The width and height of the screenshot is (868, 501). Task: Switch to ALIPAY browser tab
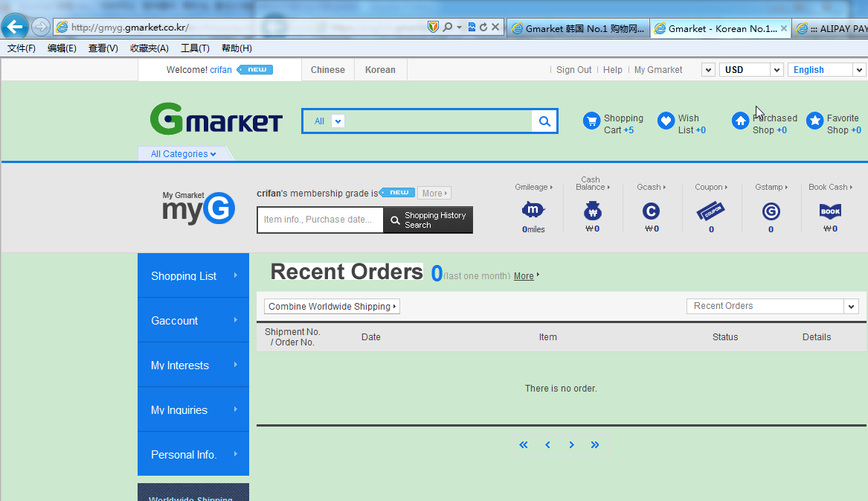point(831,28)
